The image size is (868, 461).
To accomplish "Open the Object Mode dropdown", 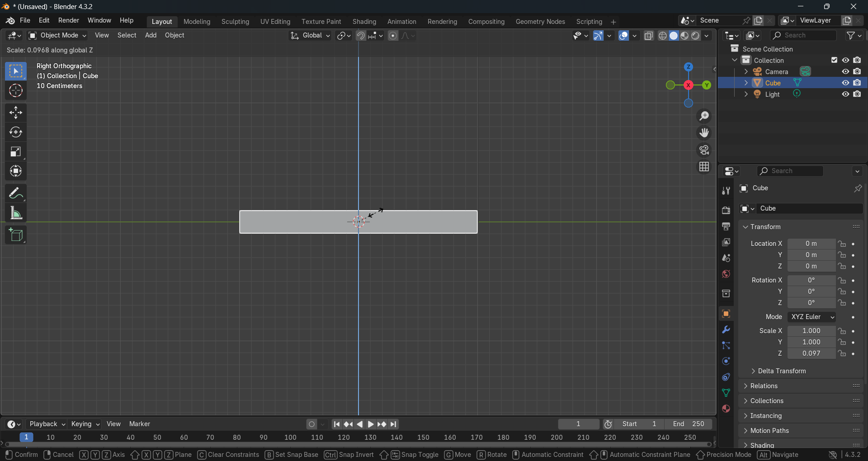I will point(57,35).
